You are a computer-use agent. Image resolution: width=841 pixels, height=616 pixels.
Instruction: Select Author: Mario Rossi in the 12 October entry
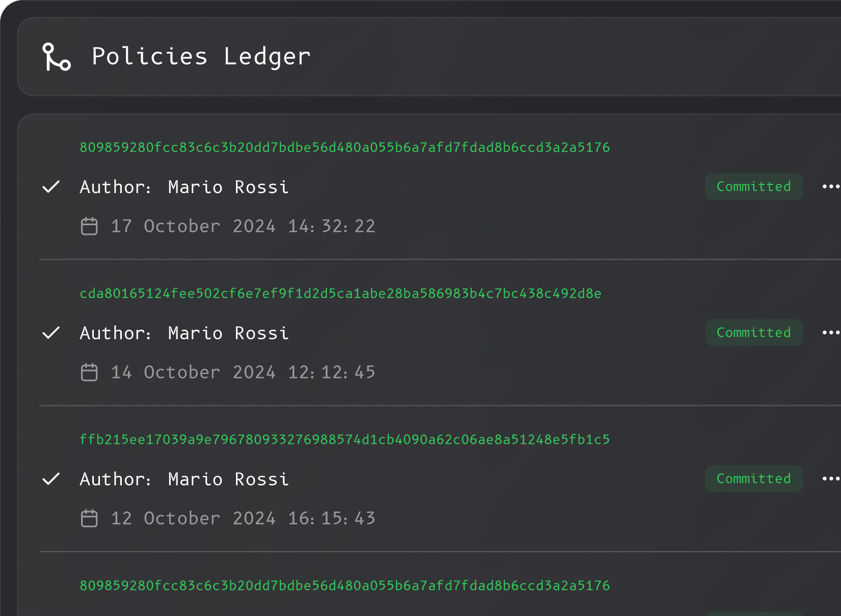pyautogui.click(x=185, y=479)
